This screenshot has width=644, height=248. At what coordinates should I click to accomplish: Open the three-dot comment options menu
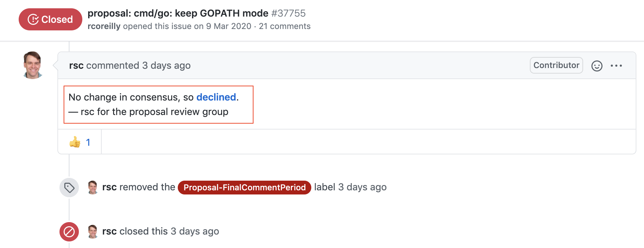coord(616,66)
